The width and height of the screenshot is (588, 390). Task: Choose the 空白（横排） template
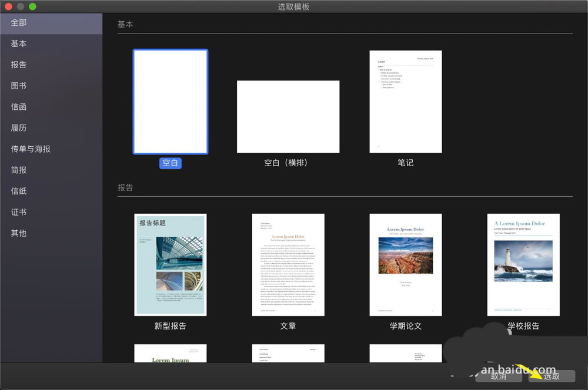pyautogui.click(x=288, y=116)
